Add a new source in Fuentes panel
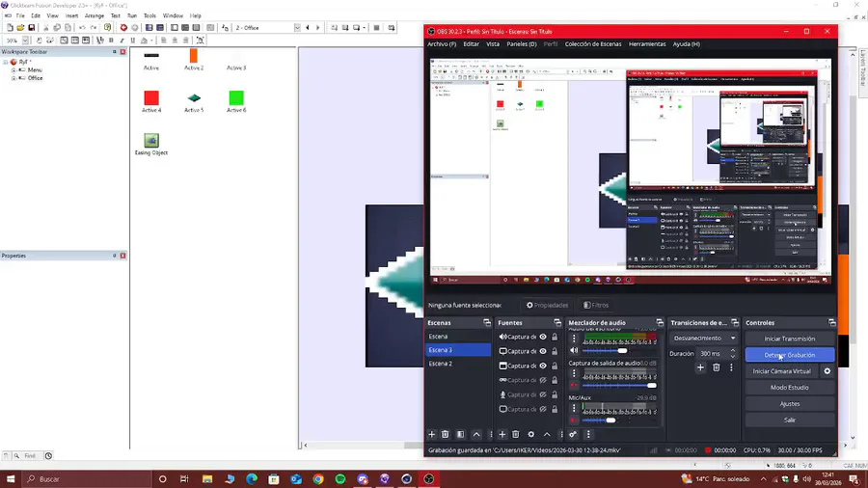Screen dimensions: 868x488 coord(502,435)
